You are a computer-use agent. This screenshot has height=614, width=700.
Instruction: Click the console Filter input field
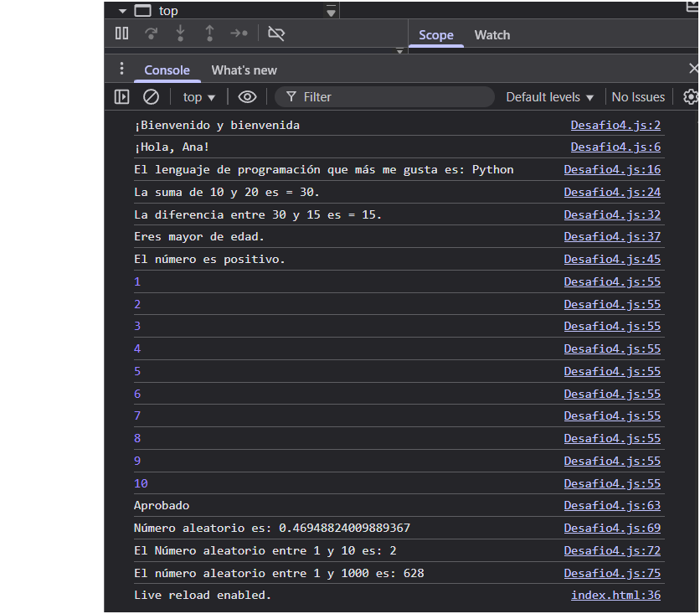tap(384, 97)
